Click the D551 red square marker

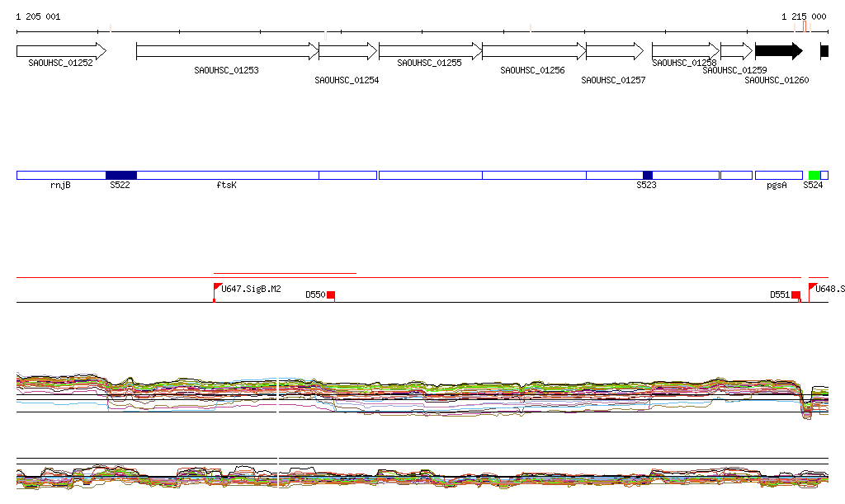(795, 294)
